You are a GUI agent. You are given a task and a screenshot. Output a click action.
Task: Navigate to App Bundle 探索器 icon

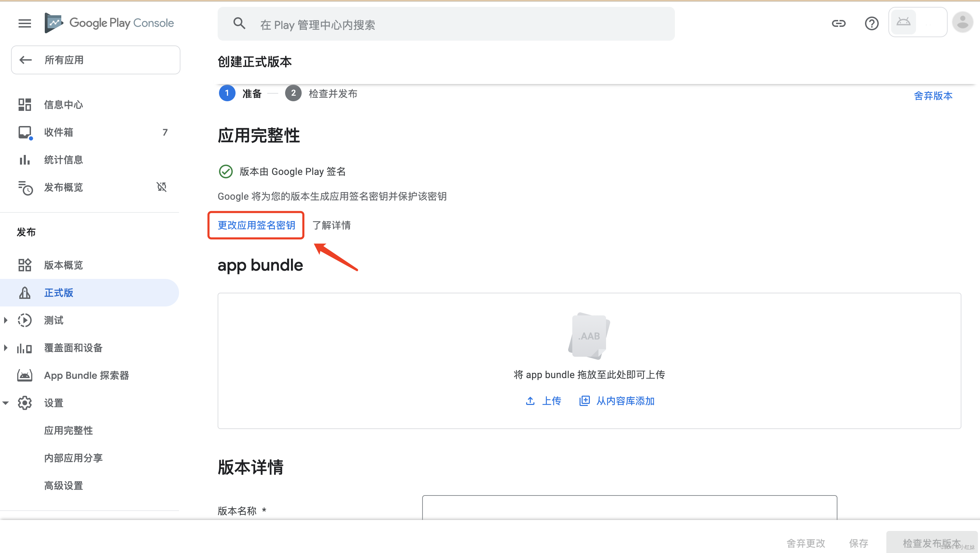click(x=25, y=375)
